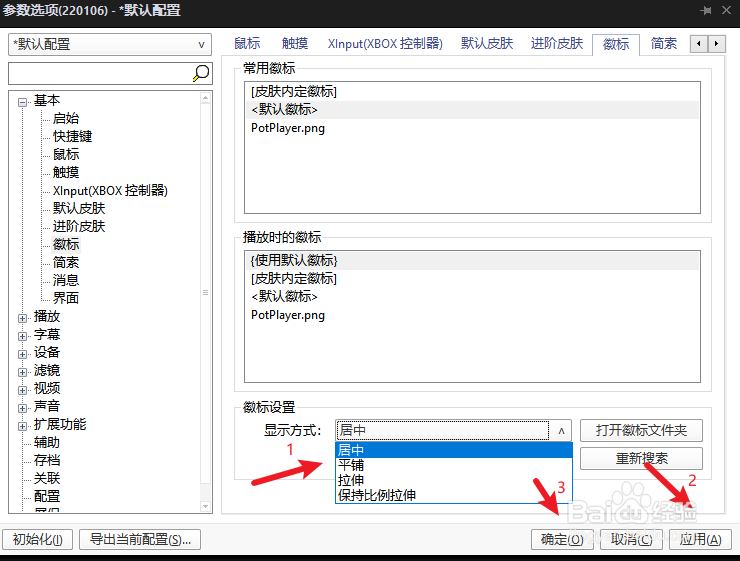Switch to the 鼠标 tab
Viewport: 740px width, 561px height.
[x=247, y=43]
